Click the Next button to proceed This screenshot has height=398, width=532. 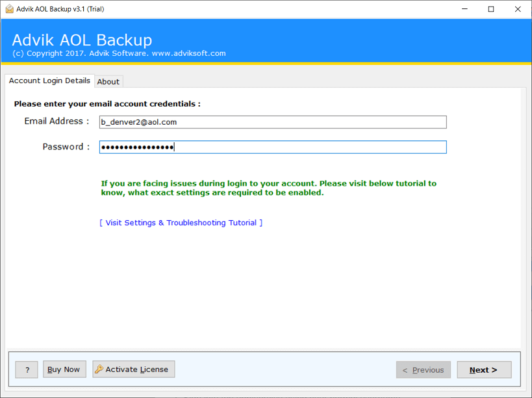[x=484, y=369]
